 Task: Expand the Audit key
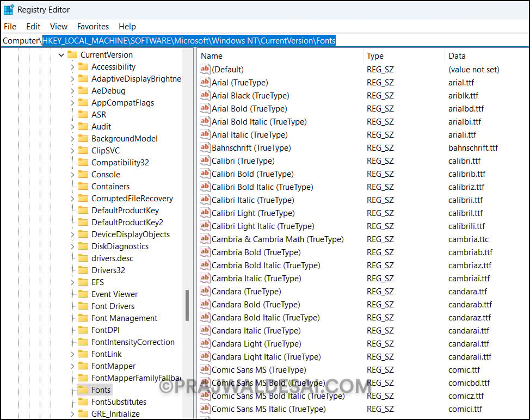[x=72, y=127]
